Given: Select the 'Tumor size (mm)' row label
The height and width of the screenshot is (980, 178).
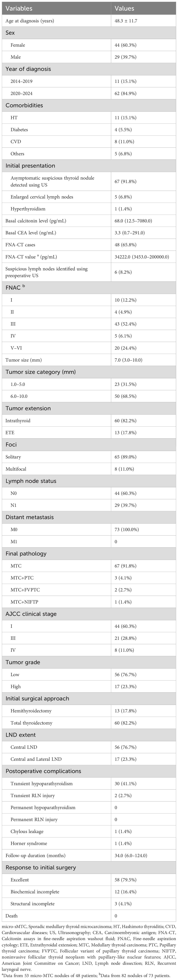Looking at the screenshot, I should click(x=24, y=360).
